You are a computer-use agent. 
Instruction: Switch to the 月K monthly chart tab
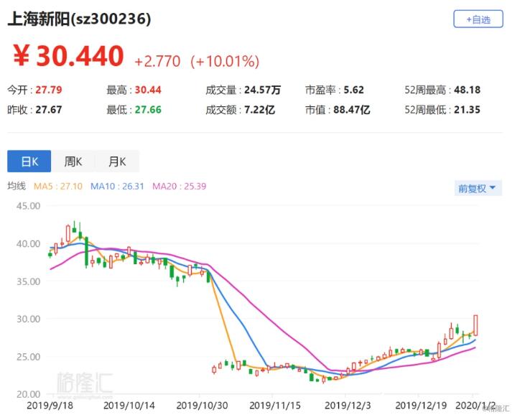pos(117,162)
